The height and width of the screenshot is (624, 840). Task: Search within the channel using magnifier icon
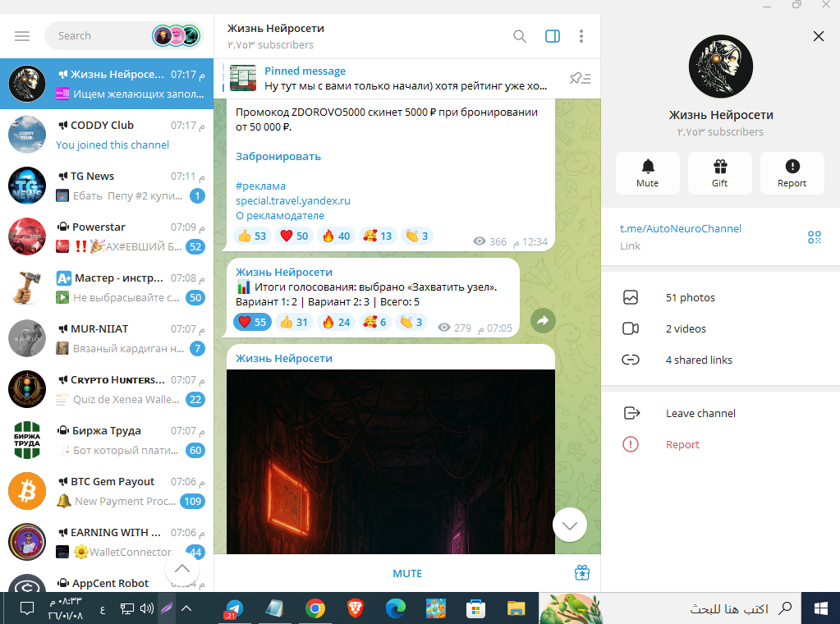click(520, 36)
